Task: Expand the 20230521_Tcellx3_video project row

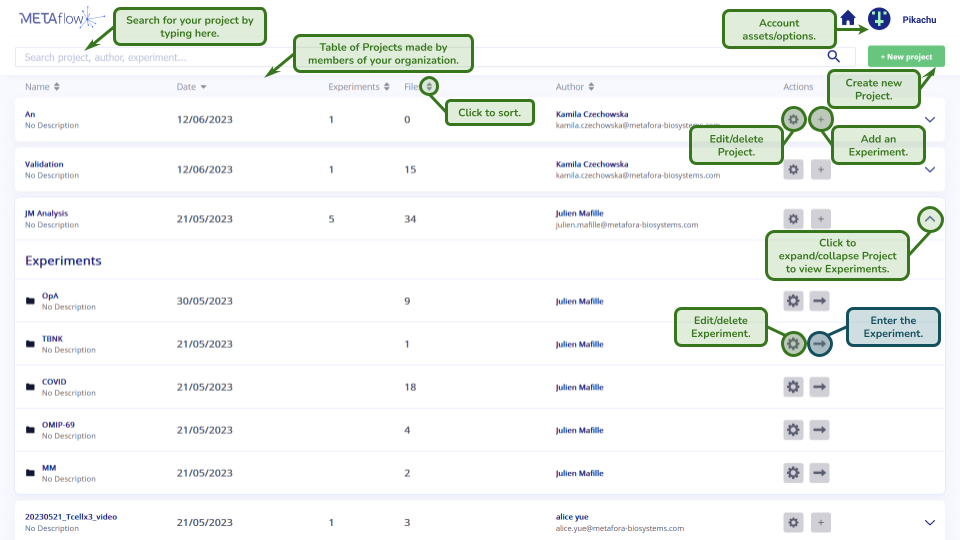Action: pyautogui.click(x=930, y=522)
